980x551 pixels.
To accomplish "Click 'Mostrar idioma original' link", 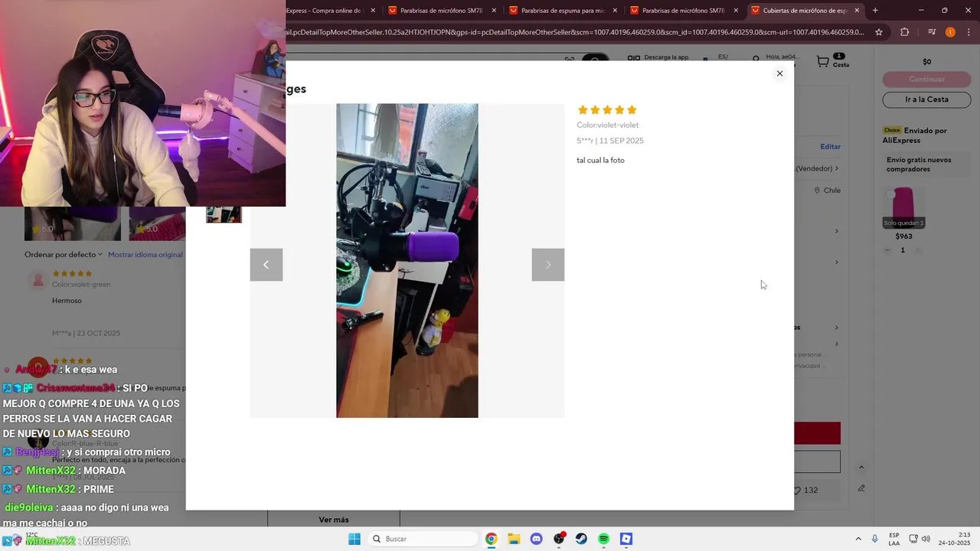I will pyautogui.click(x=145, y=255).
